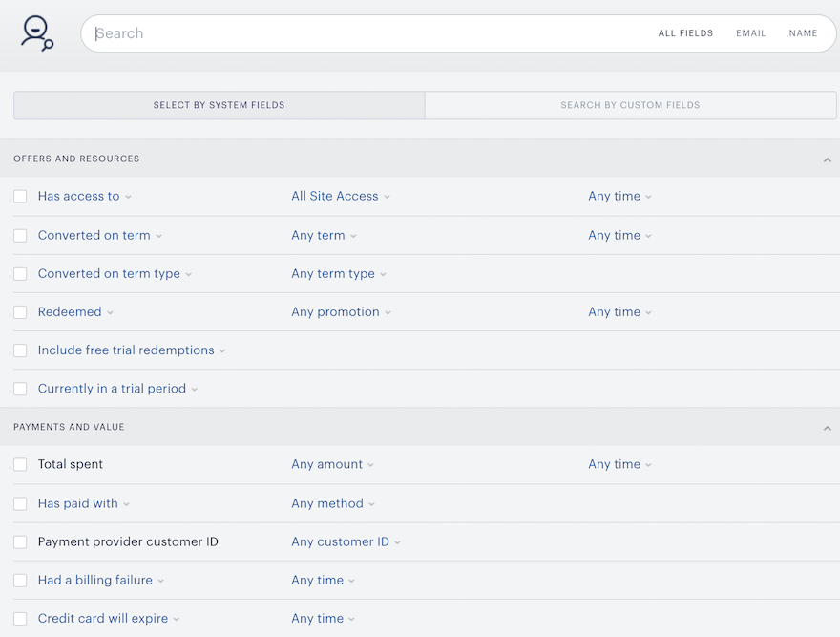Viewport: 840px width, 637px height.
Task: Open the Has access to dropdown
Action: [85, 196]
